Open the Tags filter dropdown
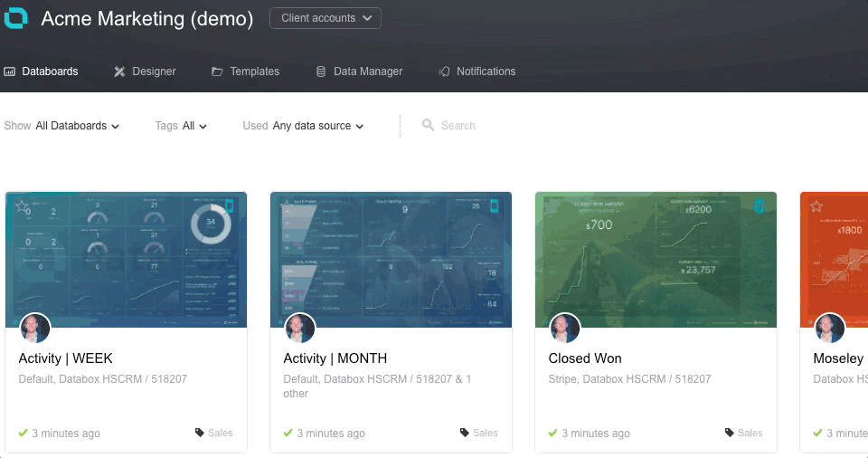 pos(181,126)
